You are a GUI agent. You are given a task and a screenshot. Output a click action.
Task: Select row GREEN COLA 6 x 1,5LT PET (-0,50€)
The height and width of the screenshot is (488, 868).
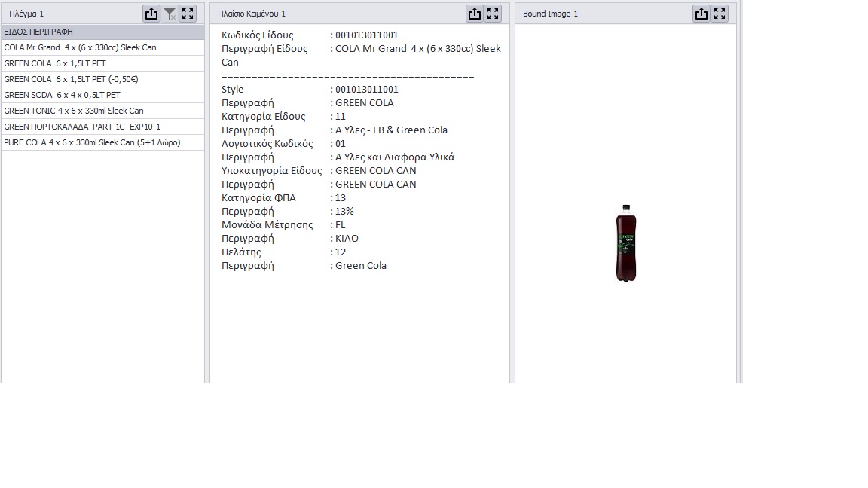(103, 79)
